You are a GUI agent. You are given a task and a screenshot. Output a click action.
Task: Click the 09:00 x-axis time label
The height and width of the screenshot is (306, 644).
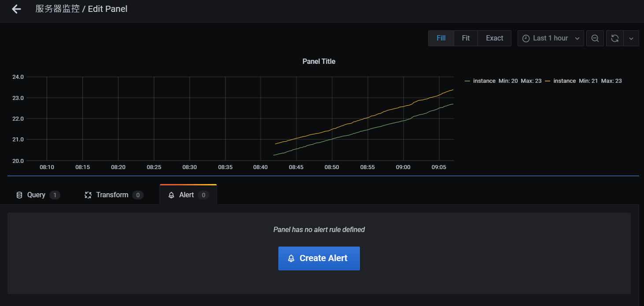click(403, 167)
